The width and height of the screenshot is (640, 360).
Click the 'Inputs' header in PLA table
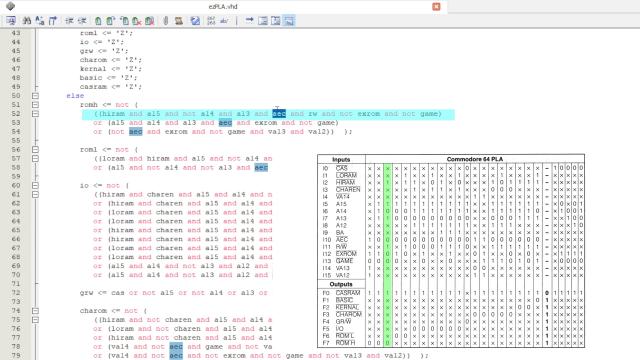tap(341, 160)
